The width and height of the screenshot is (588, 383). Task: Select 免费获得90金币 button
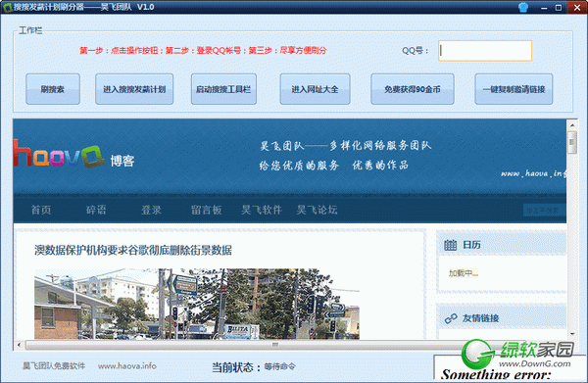coord(413,89)
